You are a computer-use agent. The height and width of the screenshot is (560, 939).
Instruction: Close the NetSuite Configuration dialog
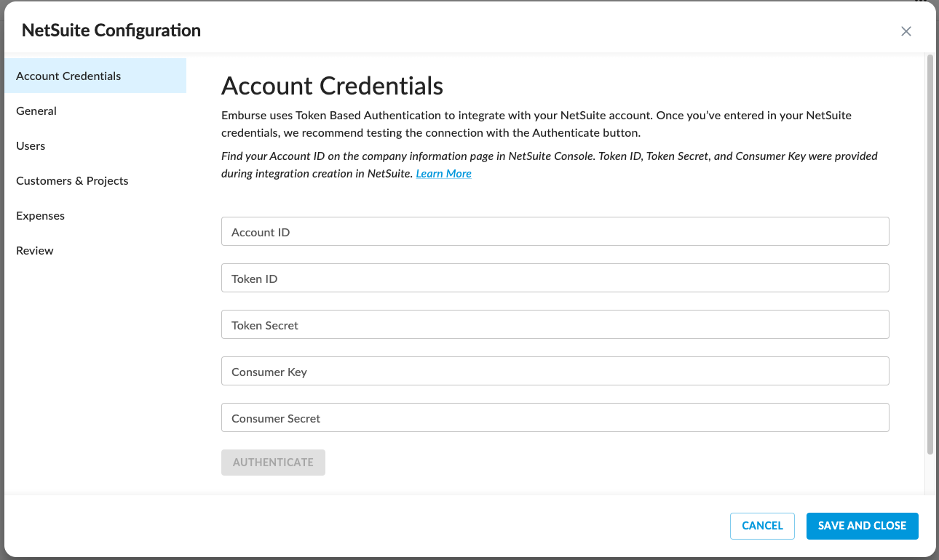906,31
